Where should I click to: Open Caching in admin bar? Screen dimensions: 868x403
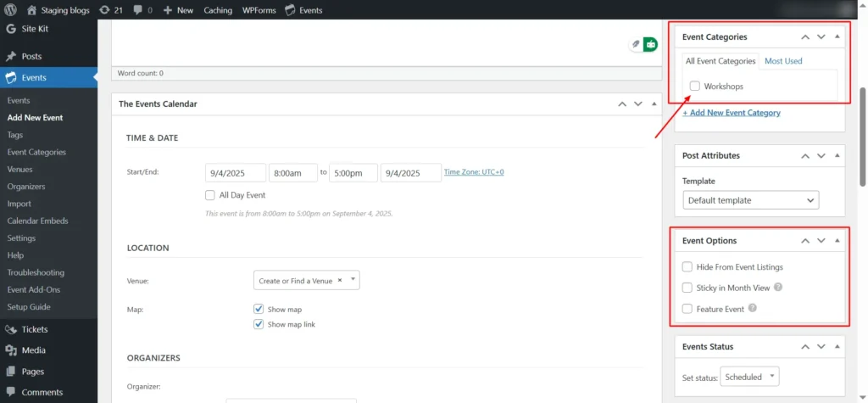pyautogui.click(x=218, y=10)
